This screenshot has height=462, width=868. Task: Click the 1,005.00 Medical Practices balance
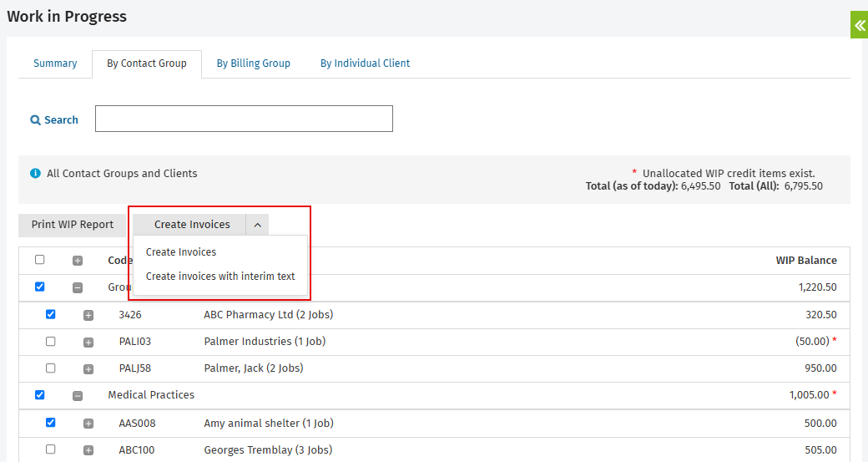click(809, 395)
